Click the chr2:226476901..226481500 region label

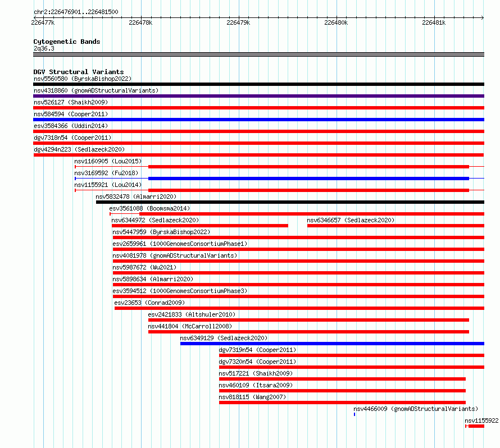tap(76, 12)
